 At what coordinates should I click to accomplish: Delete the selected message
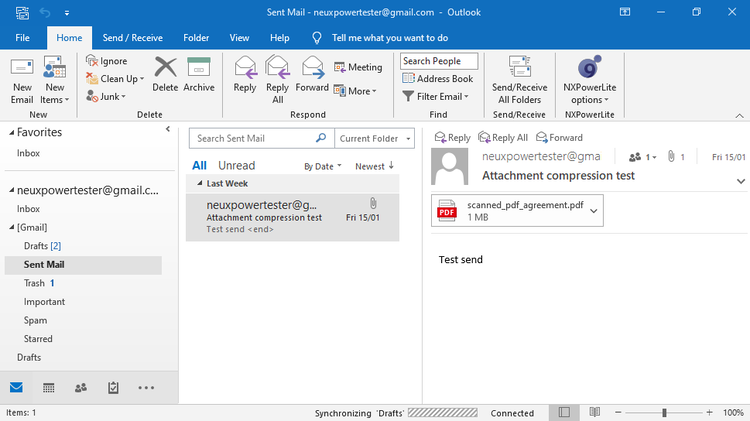tap(165, 75)
